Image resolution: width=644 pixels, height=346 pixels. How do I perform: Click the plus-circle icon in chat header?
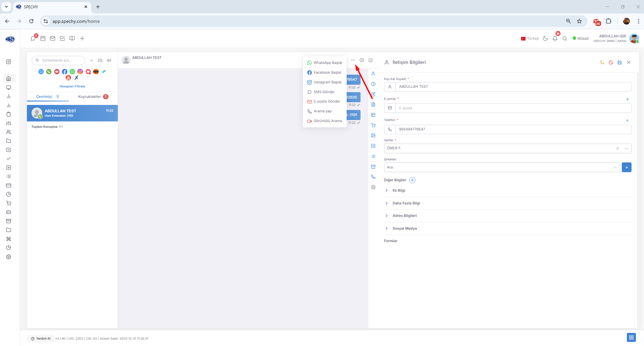[x=362, y=60]
